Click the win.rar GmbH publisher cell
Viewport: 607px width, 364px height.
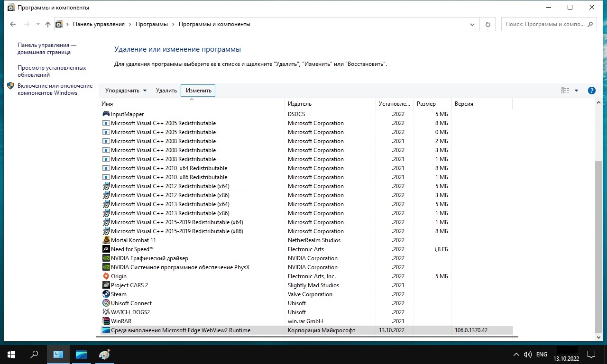pos(306,321)
